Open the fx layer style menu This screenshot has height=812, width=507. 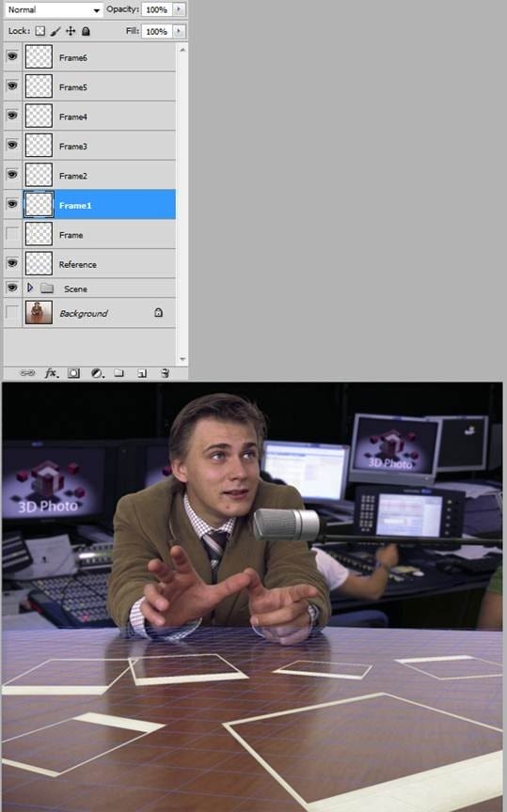pos(52,373)
